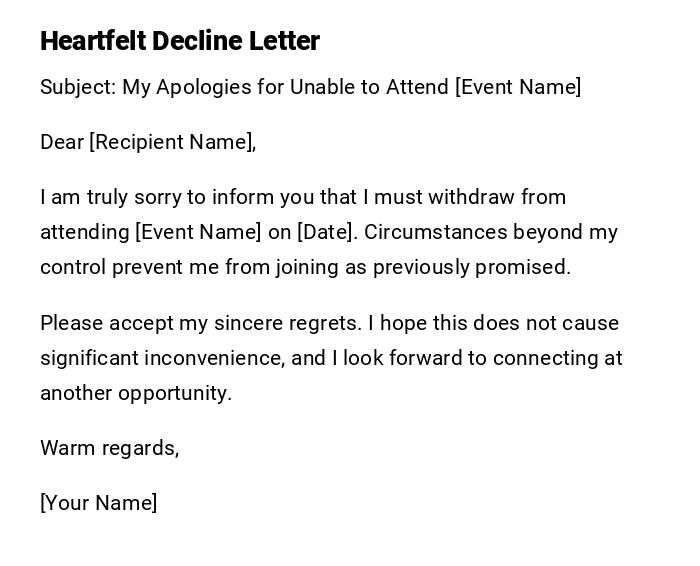Viewport: 700px width, 566px height.
Task: Click the "Subject:" label
Action: pyautogui.click(x=78, y=87)
